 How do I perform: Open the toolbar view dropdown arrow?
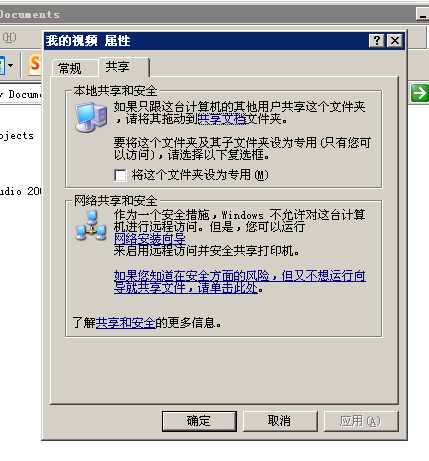click(x=11, y=65)
